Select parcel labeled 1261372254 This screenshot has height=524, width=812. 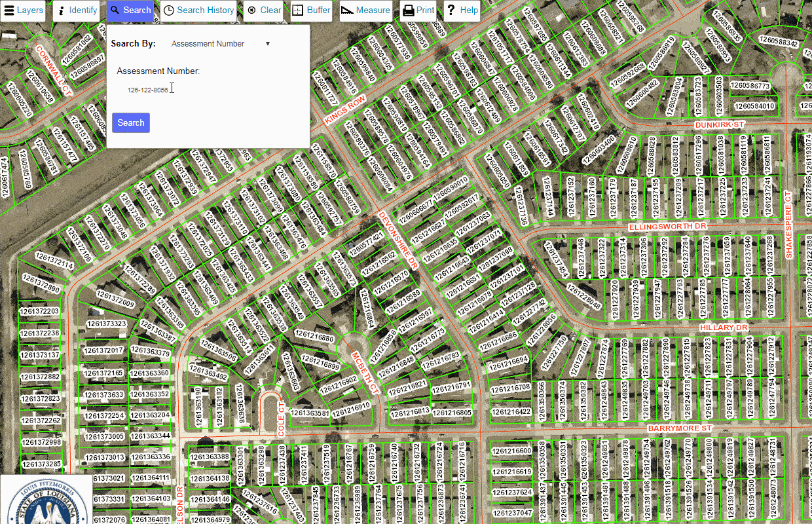[105, 416]
